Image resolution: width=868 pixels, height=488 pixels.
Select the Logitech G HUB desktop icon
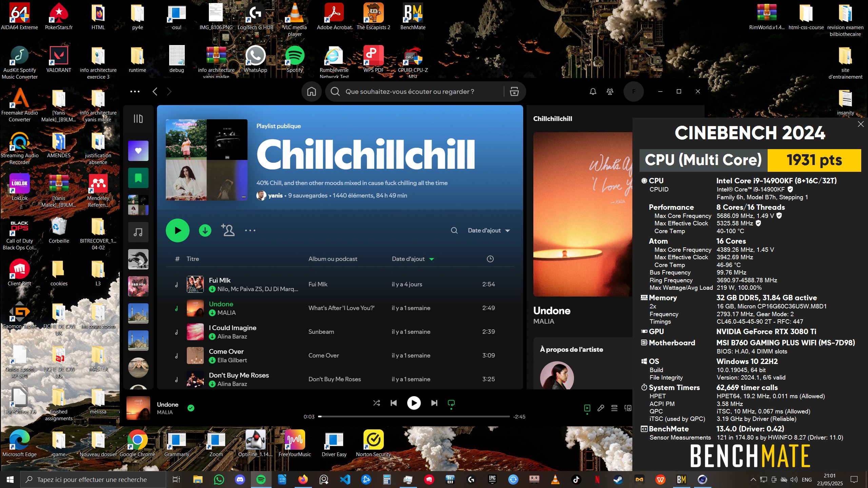(x=255, y=16)
